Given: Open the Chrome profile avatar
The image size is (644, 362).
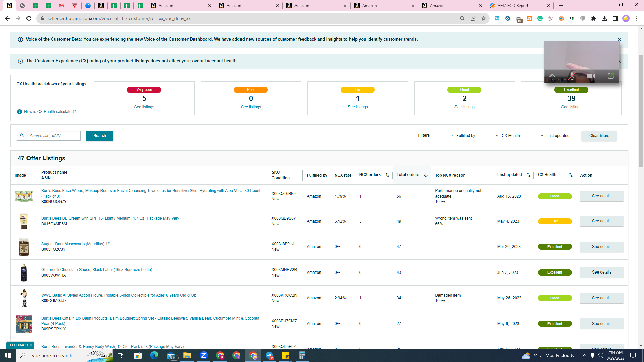Looking at the screenshot, I should click(626, 18).
